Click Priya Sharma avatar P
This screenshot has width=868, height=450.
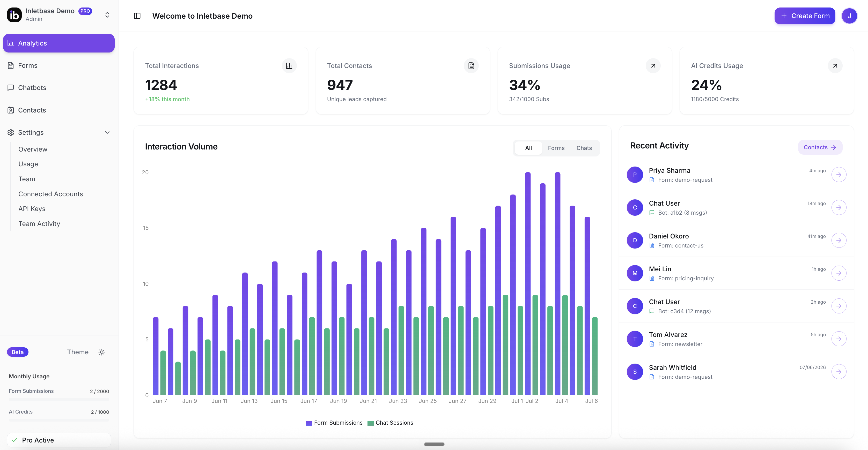[x=635, y=175]
